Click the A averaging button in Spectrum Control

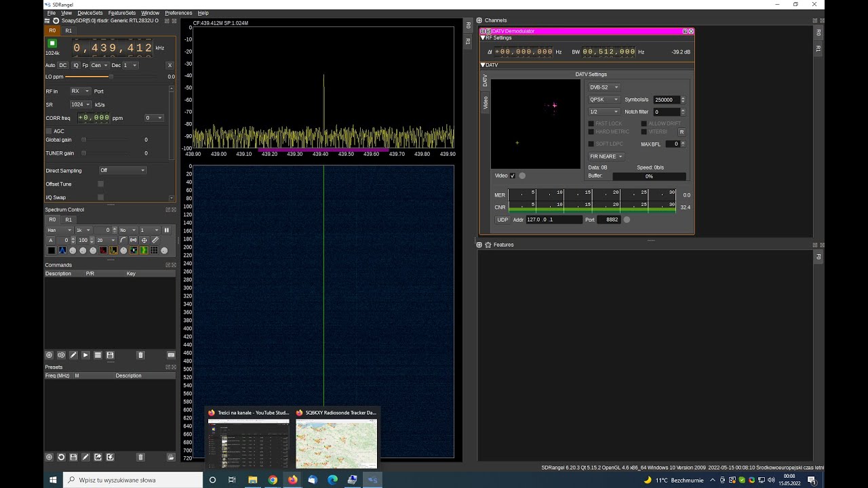click(x=50, y=240)
